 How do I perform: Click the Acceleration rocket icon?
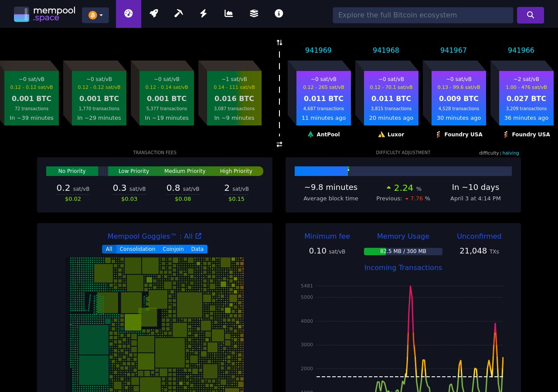[x=153, y=14]
